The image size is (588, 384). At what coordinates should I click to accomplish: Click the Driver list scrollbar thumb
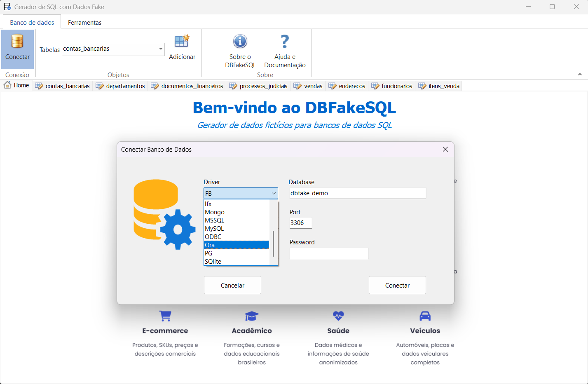273,244
